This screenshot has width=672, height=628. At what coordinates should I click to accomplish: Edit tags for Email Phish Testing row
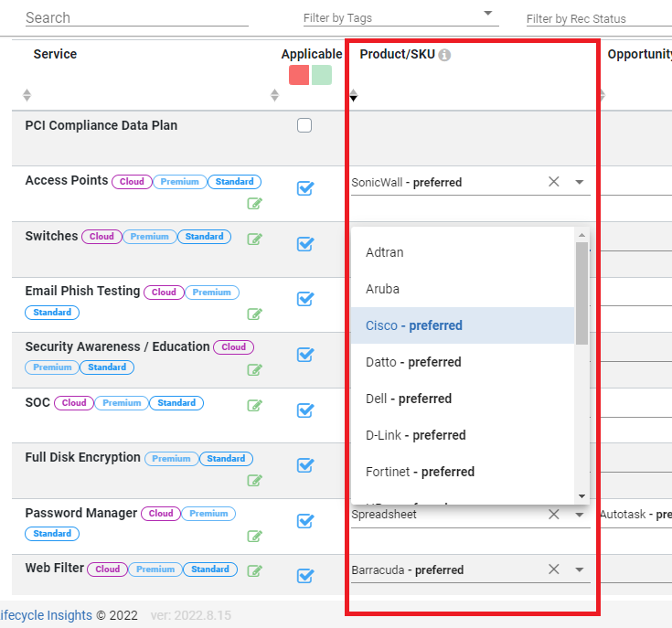click(254, 314)
